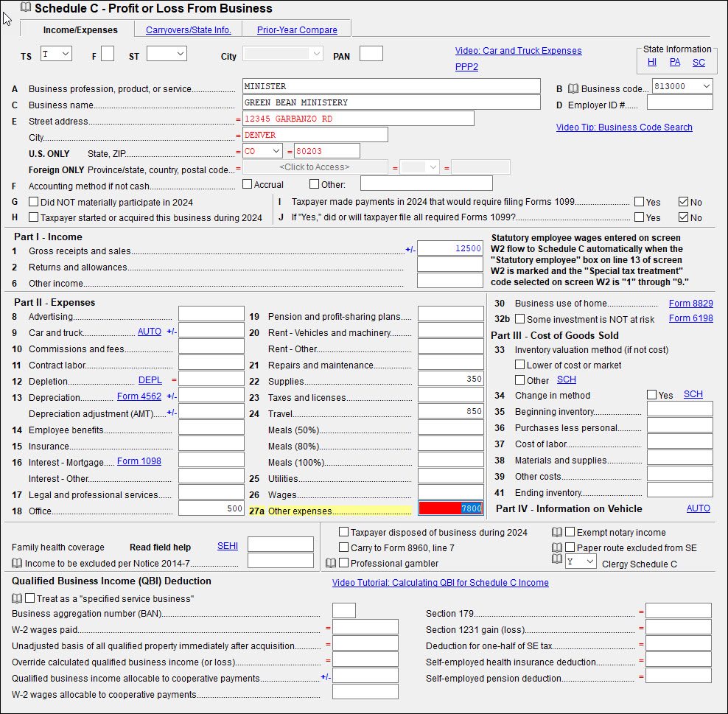728x714 pixels.
Task: Check Treat as a specified service business
Action: pyautogui.click(x=30, y=598)
